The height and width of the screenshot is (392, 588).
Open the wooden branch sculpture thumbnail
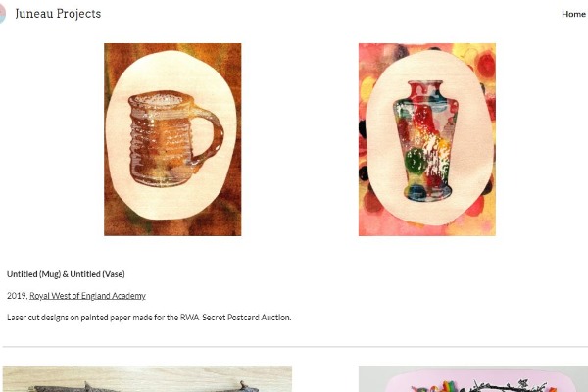147,379
